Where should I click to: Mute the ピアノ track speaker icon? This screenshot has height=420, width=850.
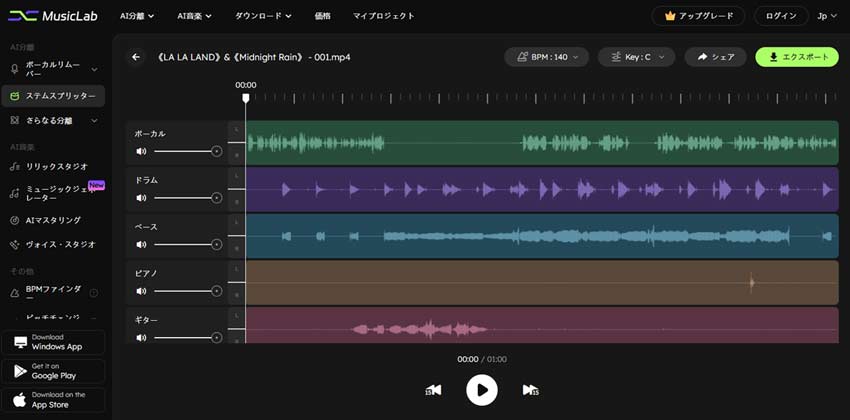141,291
